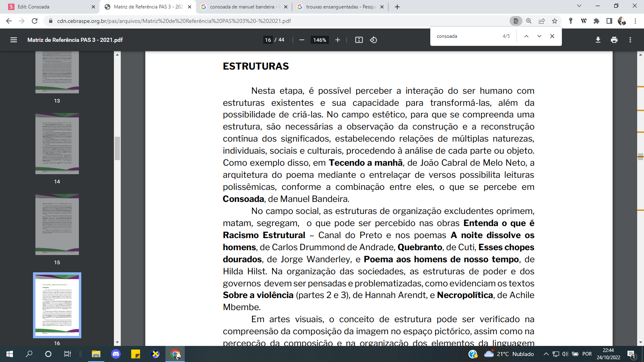
Task: Bookmark this tab with the star icon
Action: tap(555, 21)
